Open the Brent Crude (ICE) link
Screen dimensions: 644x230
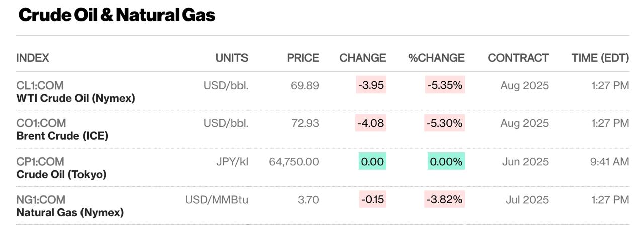(62, 136)
